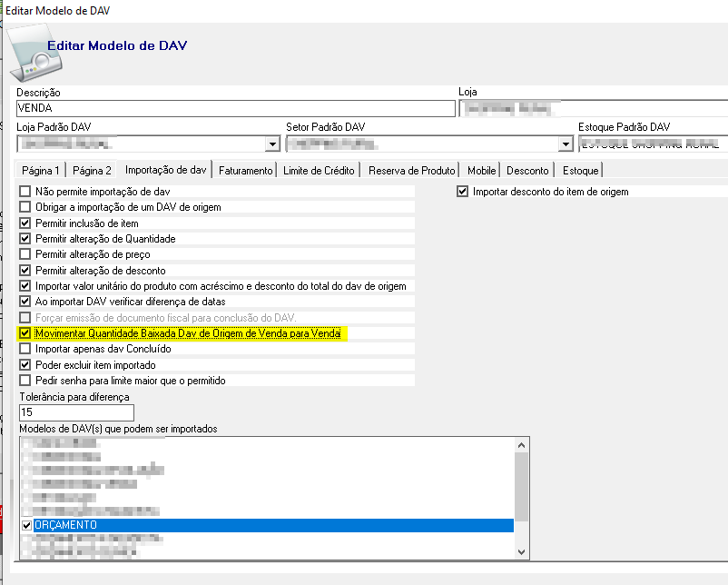
Task: Go to the Faturamento tab
Action: tap(246, 171)
